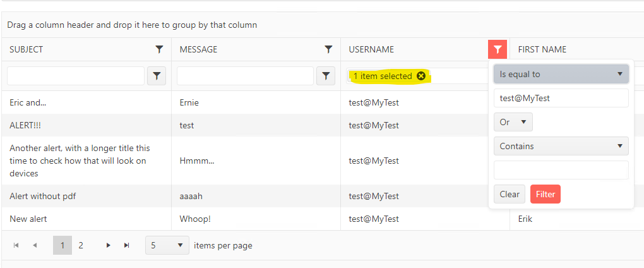Click filter operator button beside Subject input
The height and width of the screenshot is (268, 644).
157,76
